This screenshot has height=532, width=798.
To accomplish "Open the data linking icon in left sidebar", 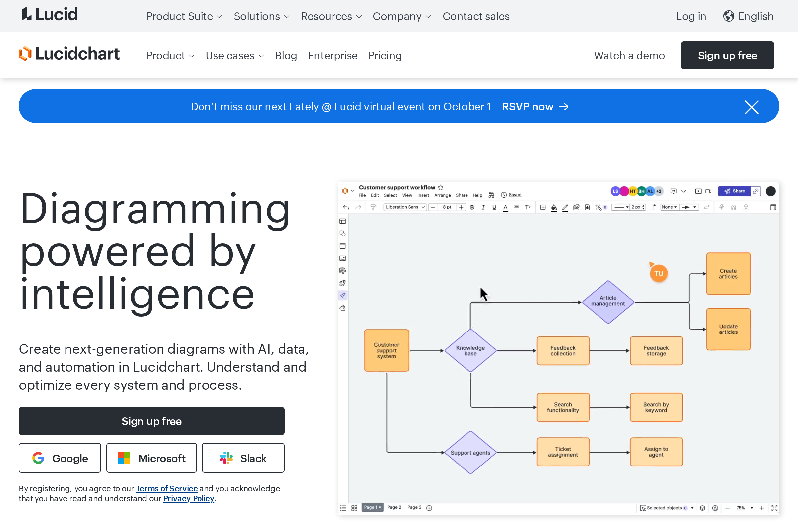I will coord(343,270).
